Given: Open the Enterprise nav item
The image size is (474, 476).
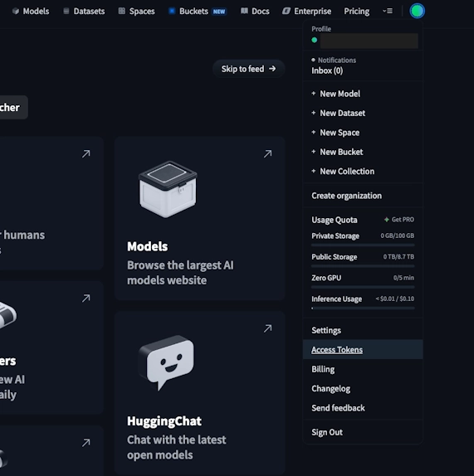Looking at the screenshot, I should 306,12.
